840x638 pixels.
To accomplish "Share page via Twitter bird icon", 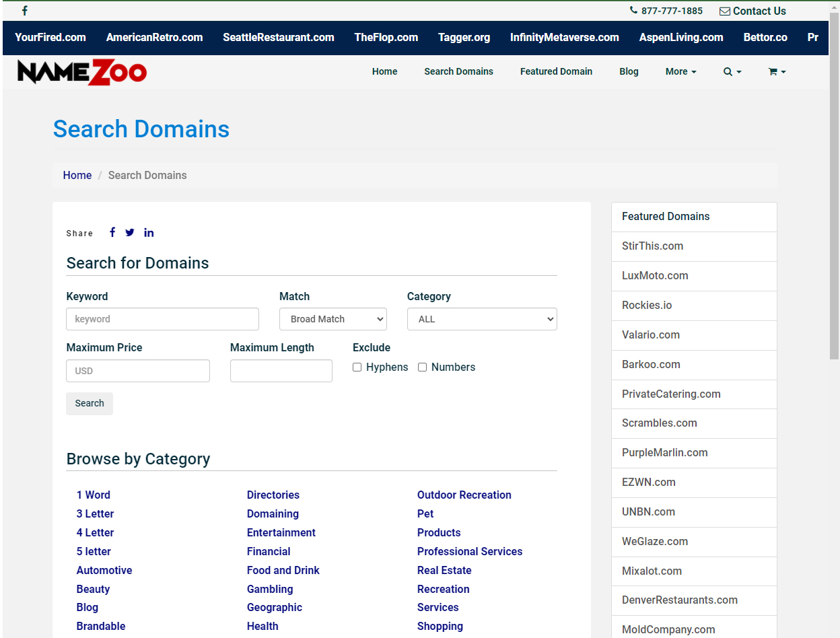I will click(130, 232).
